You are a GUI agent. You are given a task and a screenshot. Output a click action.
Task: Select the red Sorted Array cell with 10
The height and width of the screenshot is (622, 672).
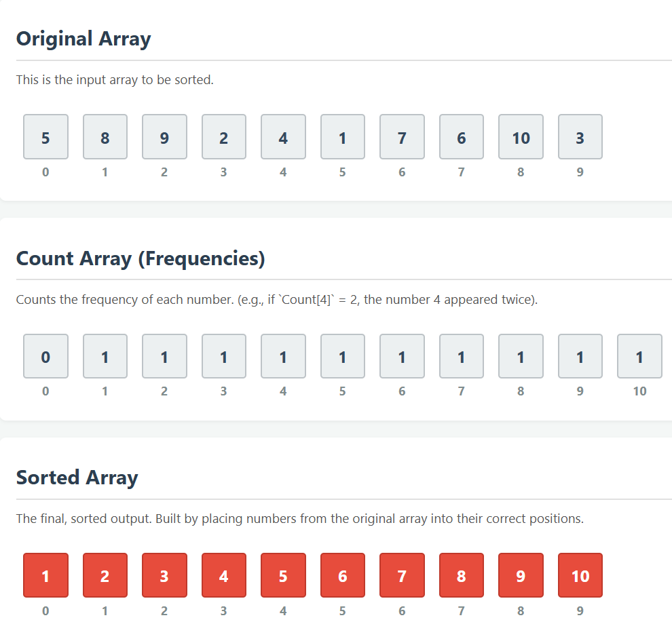click(580, 575)
